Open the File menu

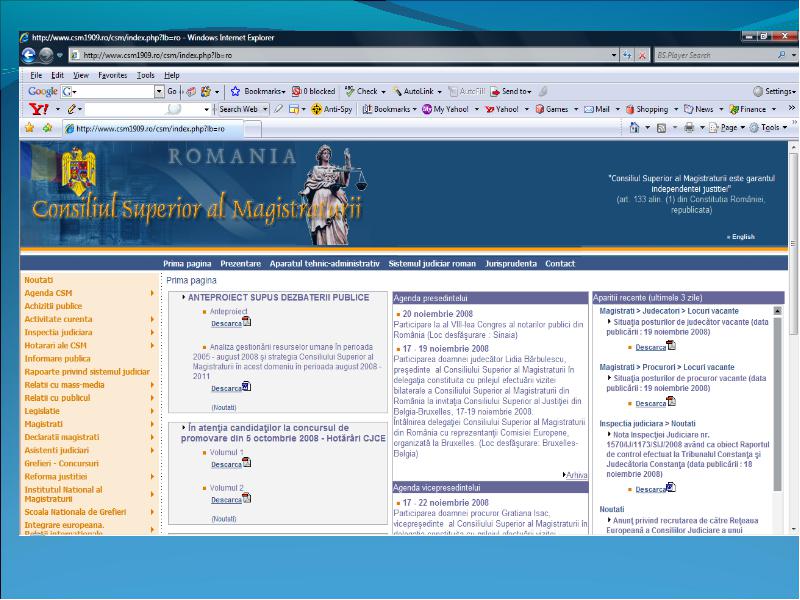pyautogui.click(x=36, y=75)
